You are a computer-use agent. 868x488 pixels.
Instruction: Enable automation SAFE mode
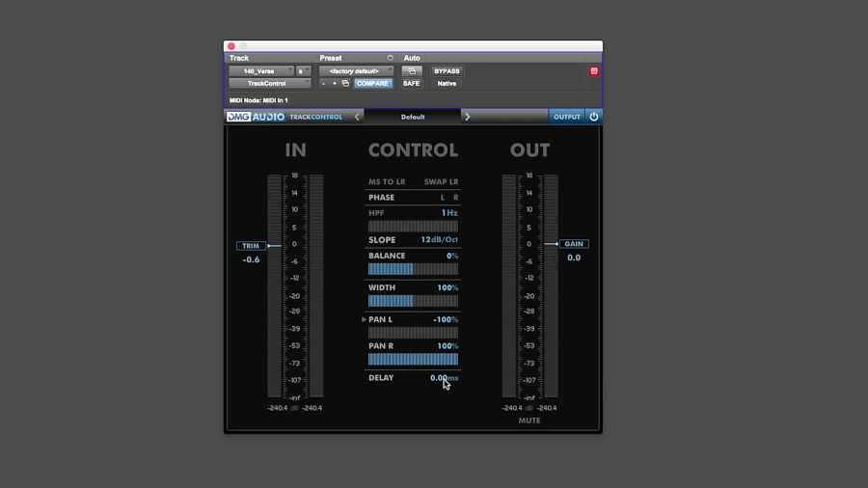[x=411, y=84]
